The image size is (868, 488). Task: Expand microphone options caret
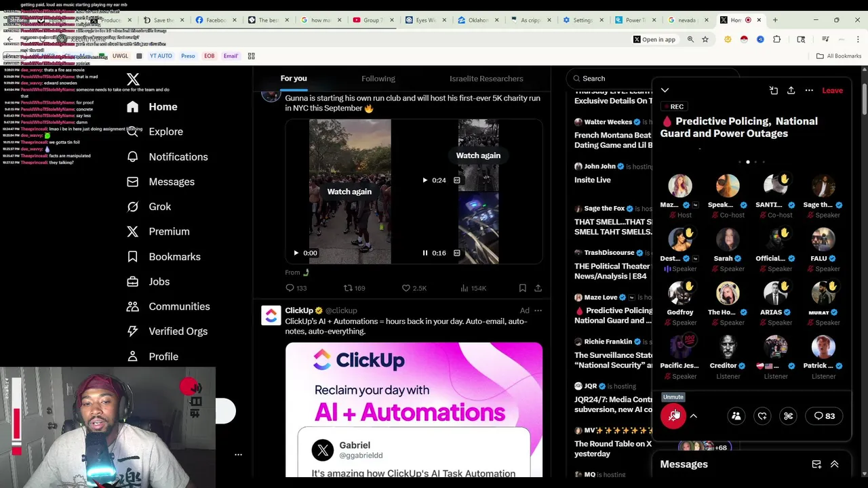click(x=694, y=416)
